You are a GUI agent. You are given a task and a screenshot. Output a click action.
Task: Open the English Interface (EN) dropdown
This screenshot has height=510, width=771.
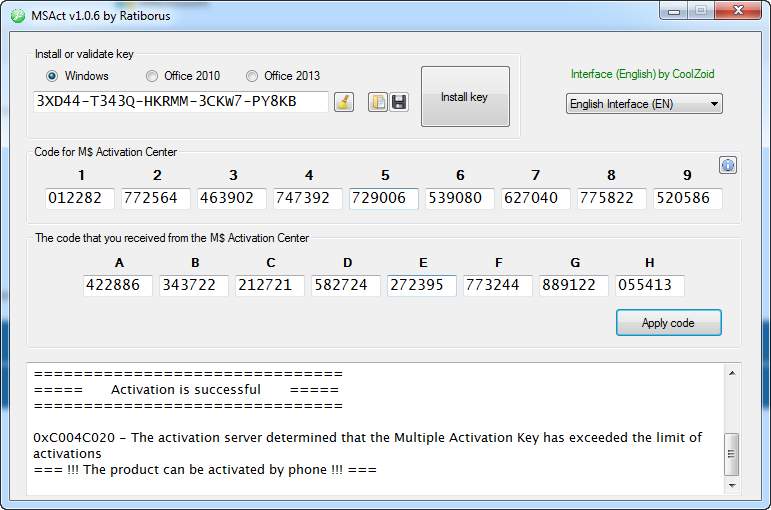[x=644, y=104]
